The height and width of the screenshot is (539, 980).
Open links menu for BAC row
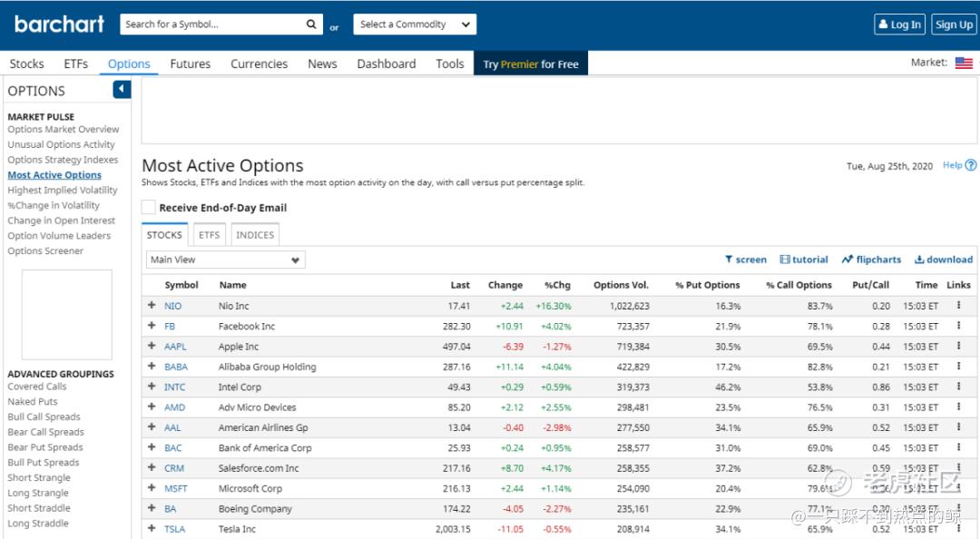(958, 447)
